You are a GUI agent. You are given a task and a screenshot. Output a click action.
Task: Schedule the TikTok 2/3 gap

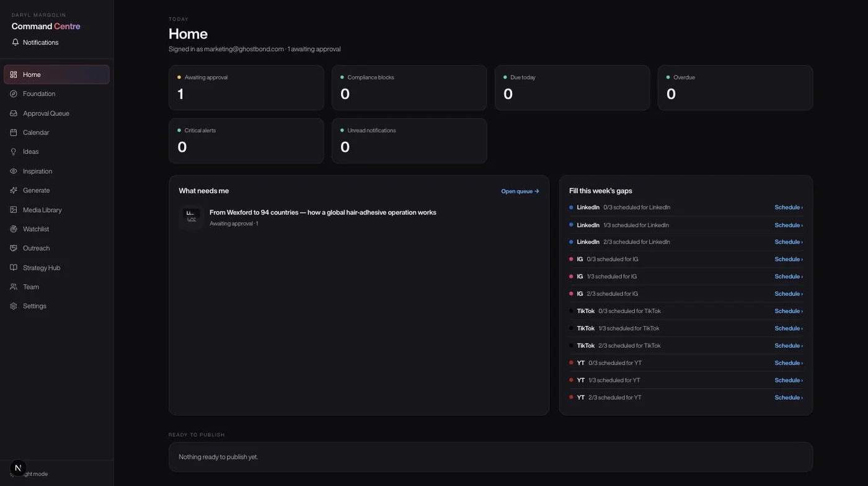pyautogui.click(x=789, y=346)
